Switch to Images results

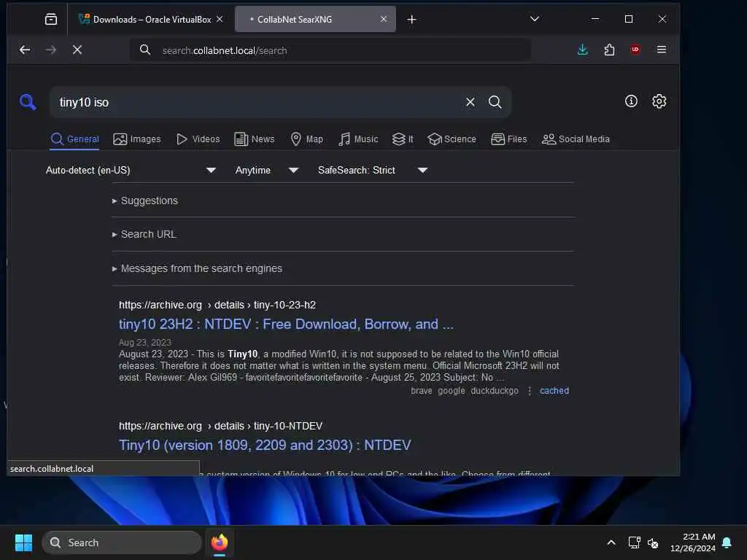(137, 139)
